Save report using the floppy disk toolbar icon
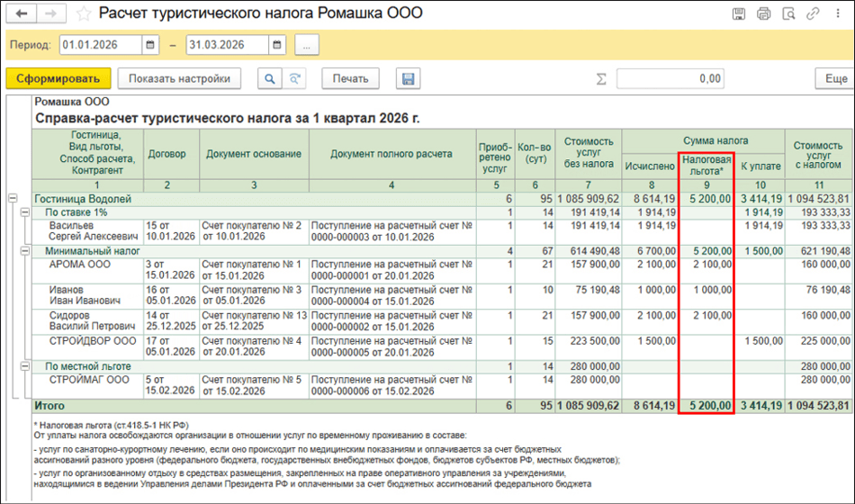855x504 pixels. [x=408, y=78]
